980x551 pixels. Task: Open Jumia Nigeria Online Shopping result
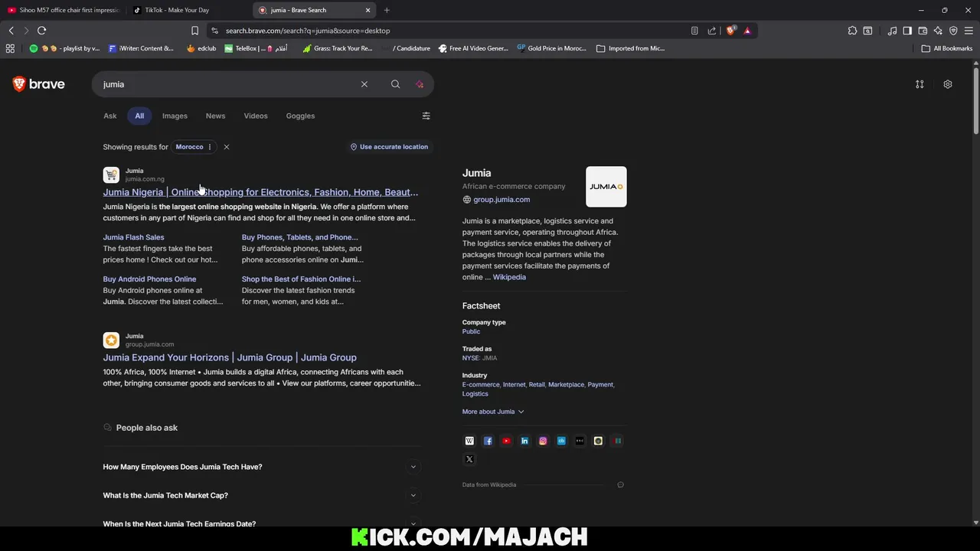pyautogui.click(x=260, y=192)
